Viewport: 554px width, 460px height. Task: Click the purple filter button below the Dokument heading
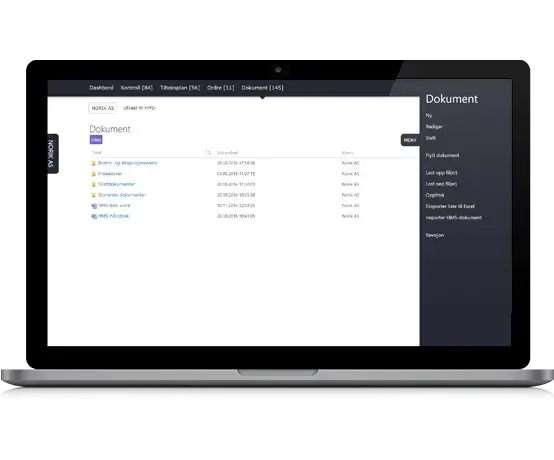[96, 140]
